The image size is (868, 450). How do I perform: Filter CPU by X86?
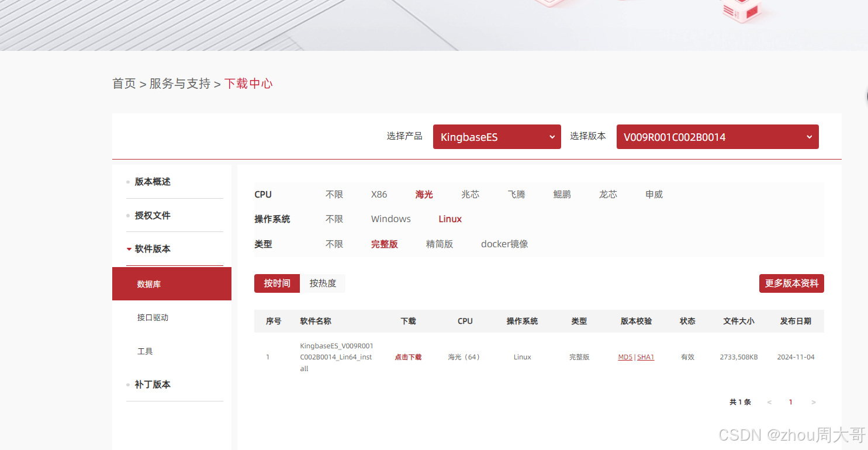[x=379, y=195]
